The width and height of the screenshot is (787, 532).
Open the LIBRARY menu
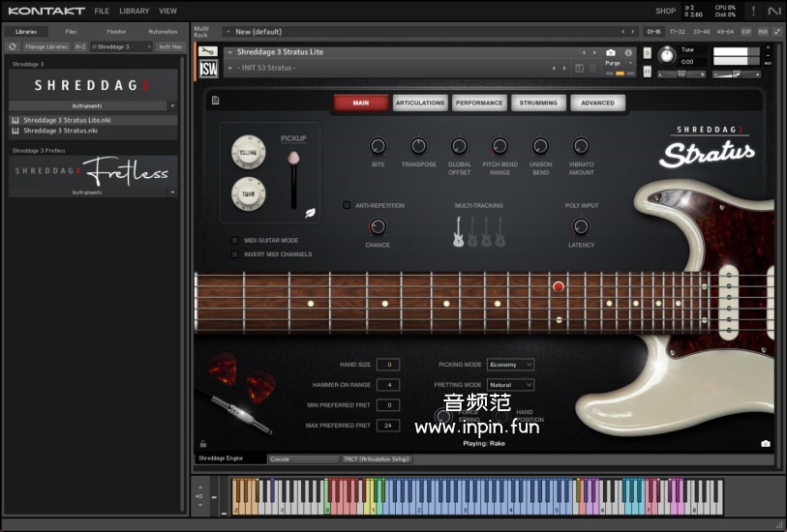134,11
